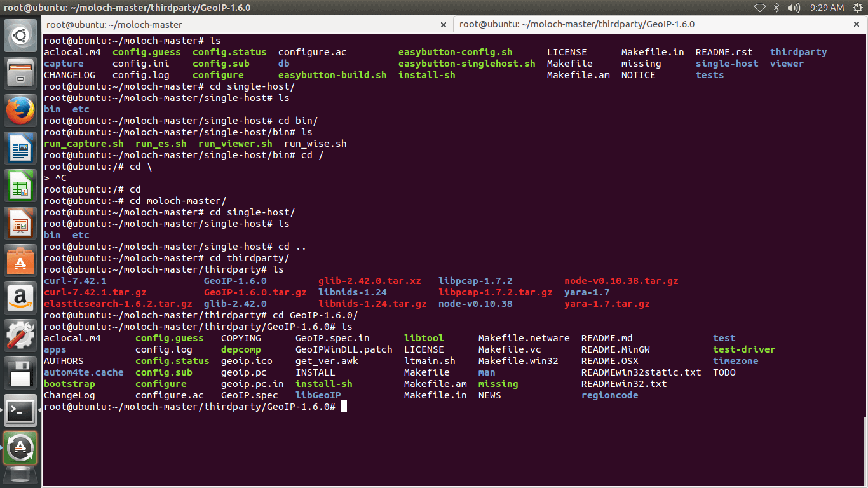Select the GeoIP-1.6.0 terminal tab
The image size is (868, 488).
[660, 24]
